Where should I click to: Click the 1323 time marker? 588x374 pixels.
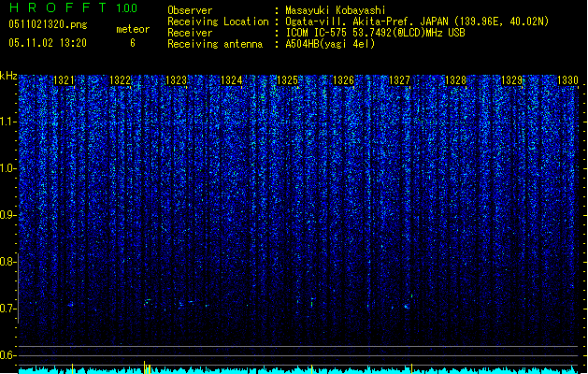point(176,80)
